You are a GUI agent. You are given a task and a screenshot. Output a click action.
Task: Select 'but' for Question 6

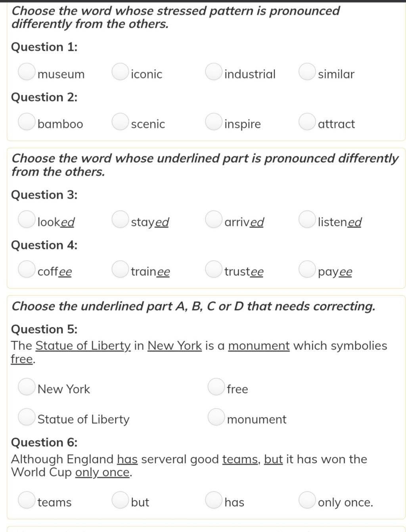[x=120, y=500]
